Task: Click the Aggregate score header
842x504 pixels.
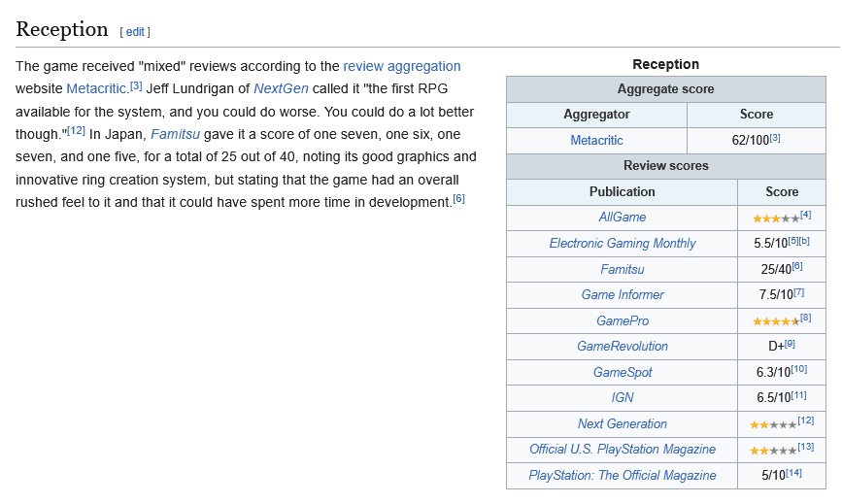Action: pyautogui.click(x=666, y=89)
